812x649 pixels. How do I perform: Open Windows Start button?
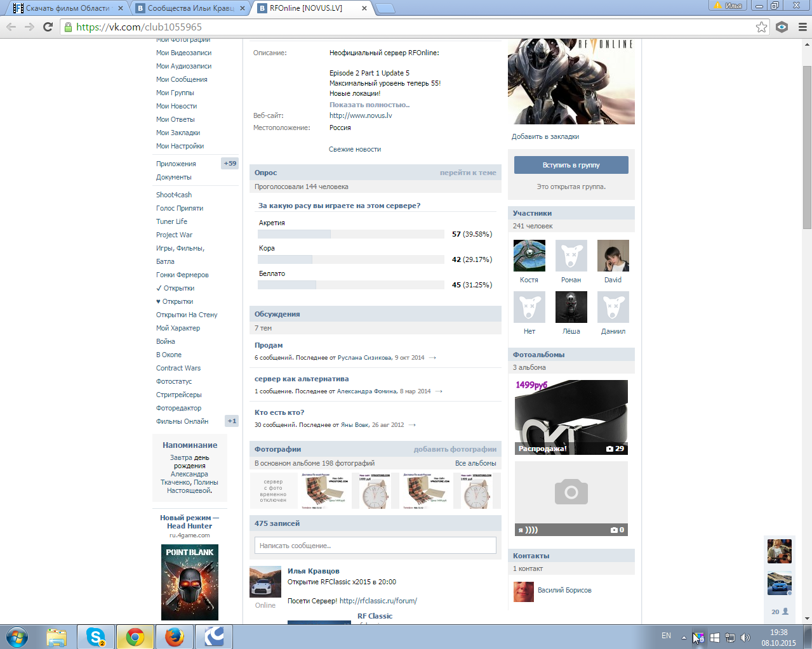tap(17, 636)
